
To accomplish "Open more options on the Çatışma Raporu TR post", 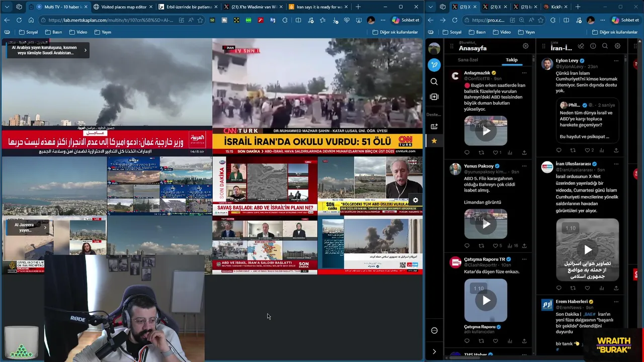I will [524, 259].
